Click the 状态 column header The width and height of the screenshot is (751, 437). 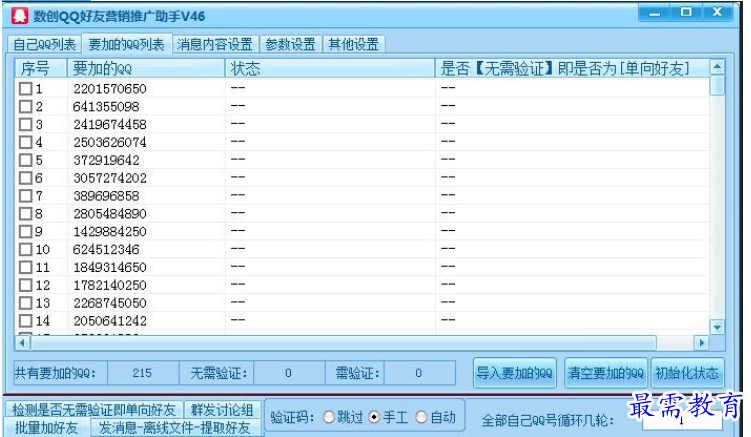pos(330,69)
